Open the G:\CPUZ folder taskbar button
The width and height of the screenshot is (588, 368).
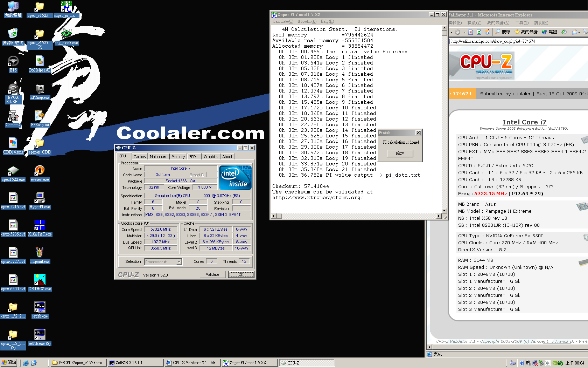(x=78, y=363)
